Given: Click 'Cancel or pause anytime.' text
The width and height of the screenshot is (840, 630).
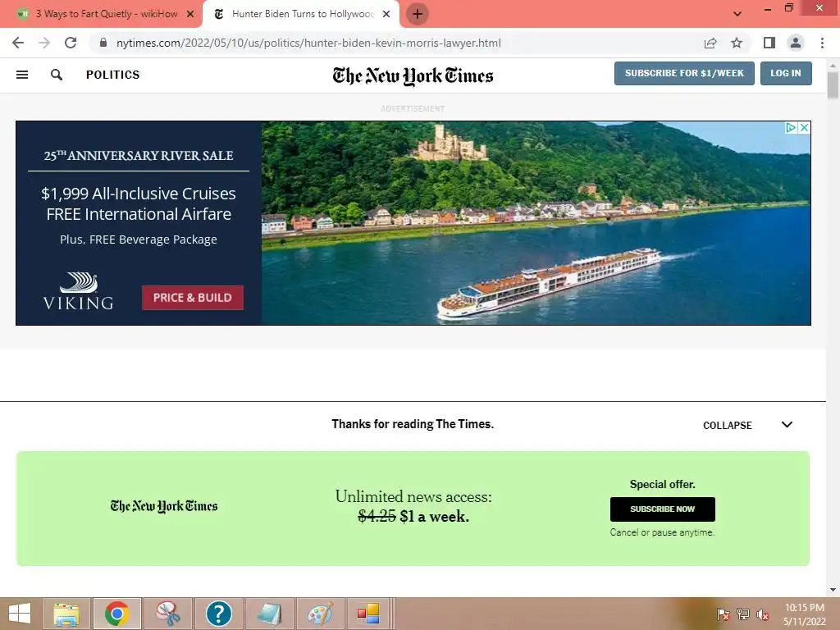Looking at the screenshot, I should tap(662, 532).
